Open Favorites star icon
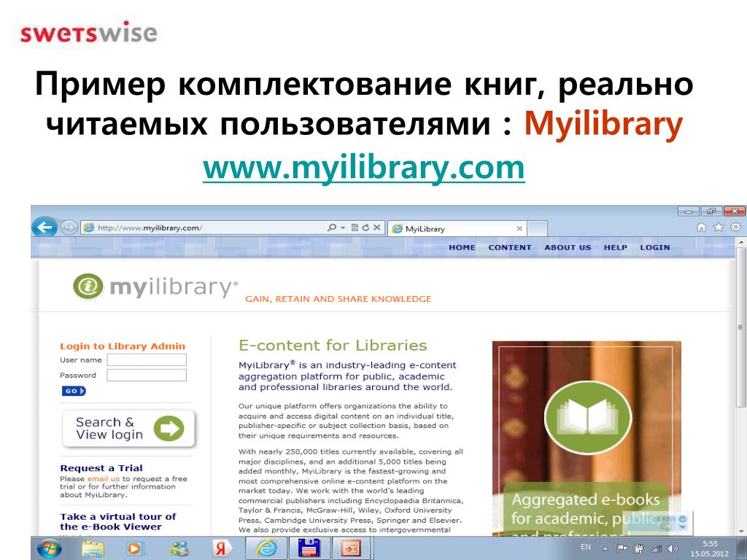This screenshot has height=560, width=747. coord(719,227)
